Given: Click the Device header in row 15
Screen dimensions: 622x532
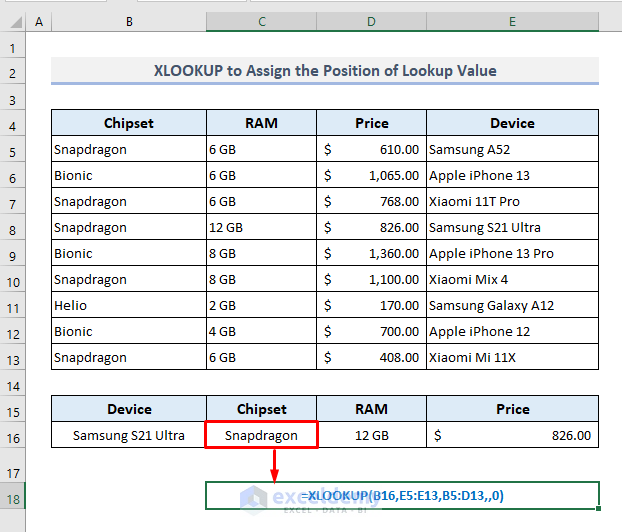Looking at the screenshot, I should coord(129,409).
